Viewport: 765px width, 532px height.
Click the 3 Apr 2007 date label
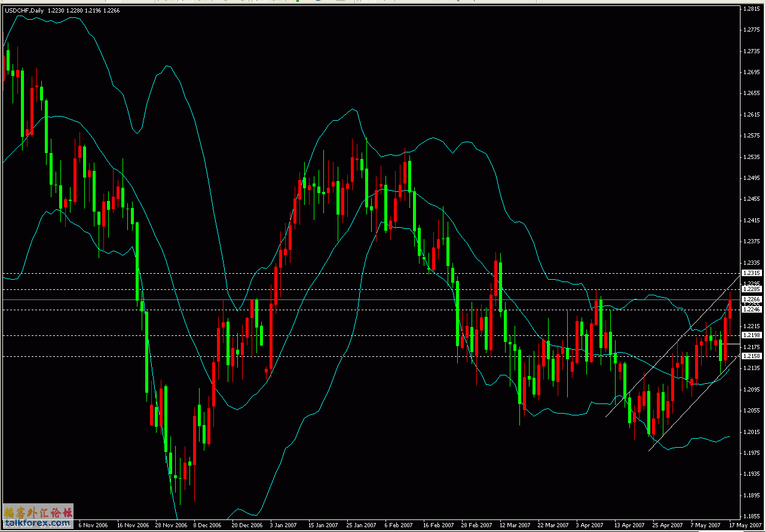point(590,525)
